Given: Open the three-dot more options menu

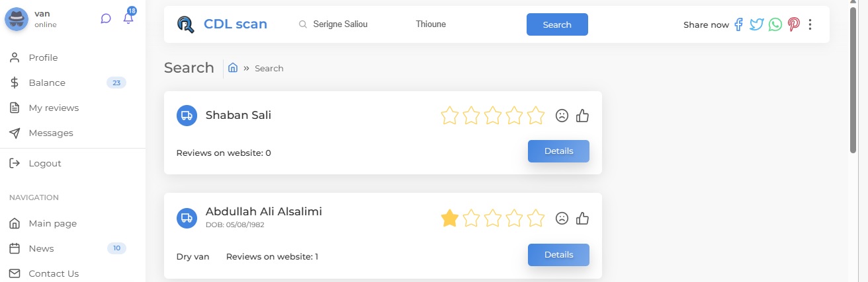Looking at the screenshot, I should pos(810,24).
